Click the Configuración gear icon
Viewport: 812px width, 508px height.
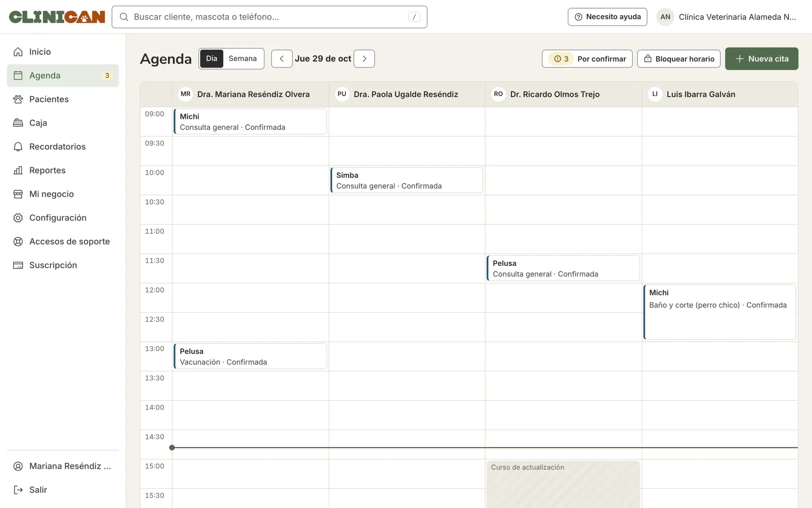(18, 218)
